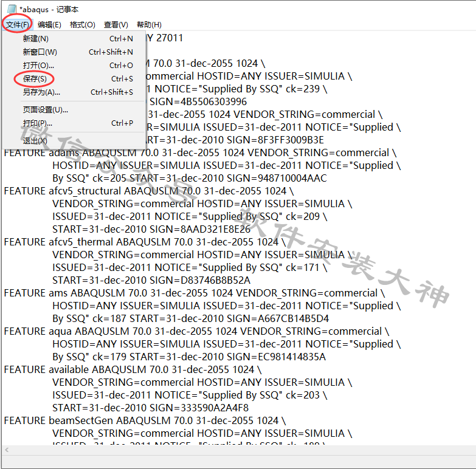Click the text 'FEATURE afcv5_structural'
Screen dimensions: 476x469
[x=63, y=191]
